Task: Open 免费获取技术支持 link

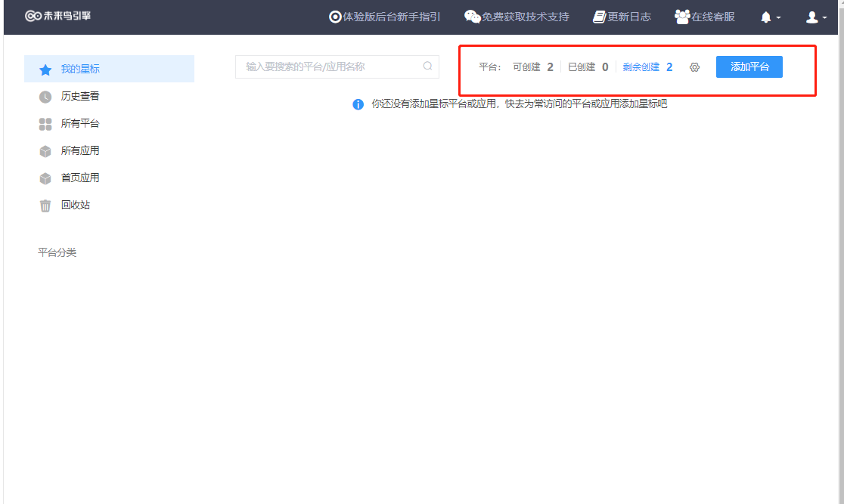Action: coord(526,17)
